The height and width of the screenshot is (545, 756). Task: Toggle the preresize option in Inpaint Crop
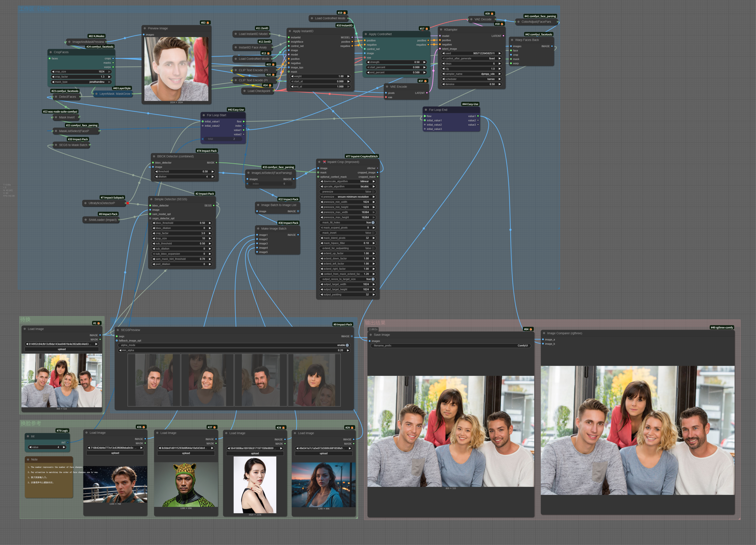[x=348, y=191]
